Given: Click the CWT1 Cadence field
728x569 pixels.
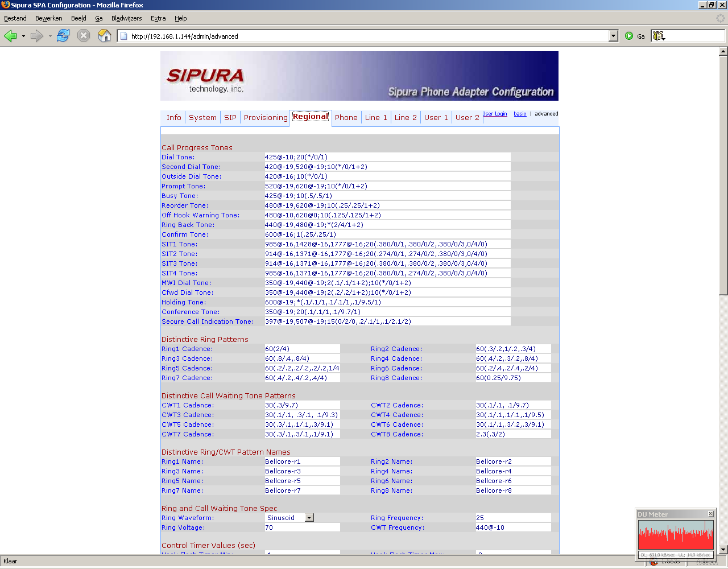Looking at the screenshot, I should pyautogui.click(x=302, y=405).
